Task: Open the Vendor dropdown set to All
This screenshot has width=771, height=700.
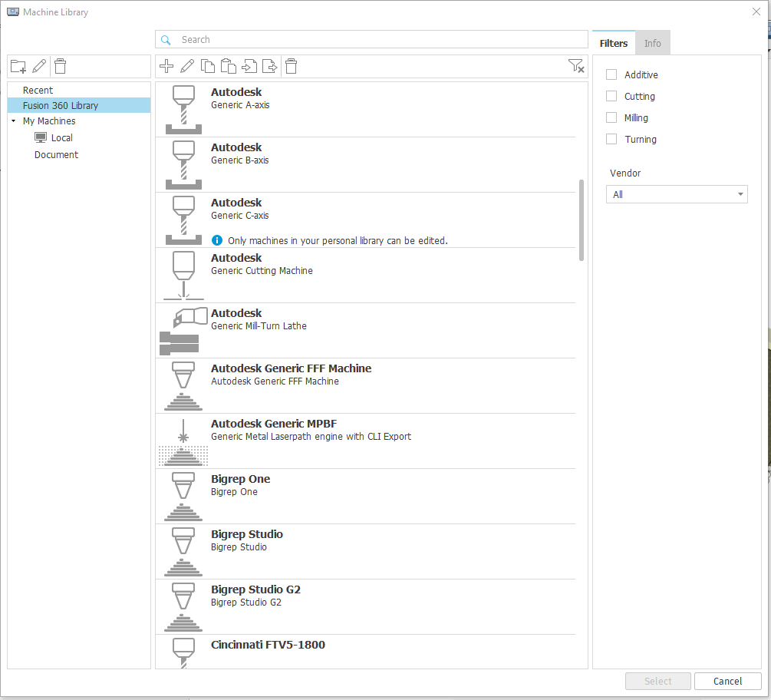Action: coord(677,194)
